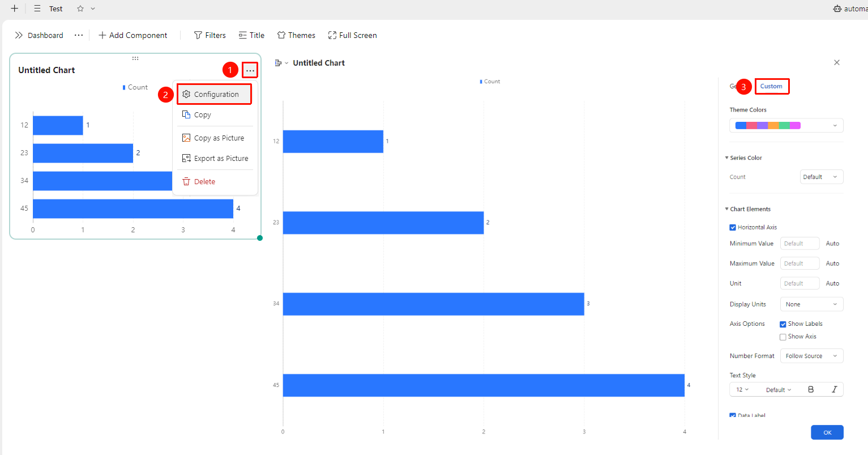The height and width of the screenshot is (455, 868).
Task: Toggle italic text style
Action: click(834, 390)
